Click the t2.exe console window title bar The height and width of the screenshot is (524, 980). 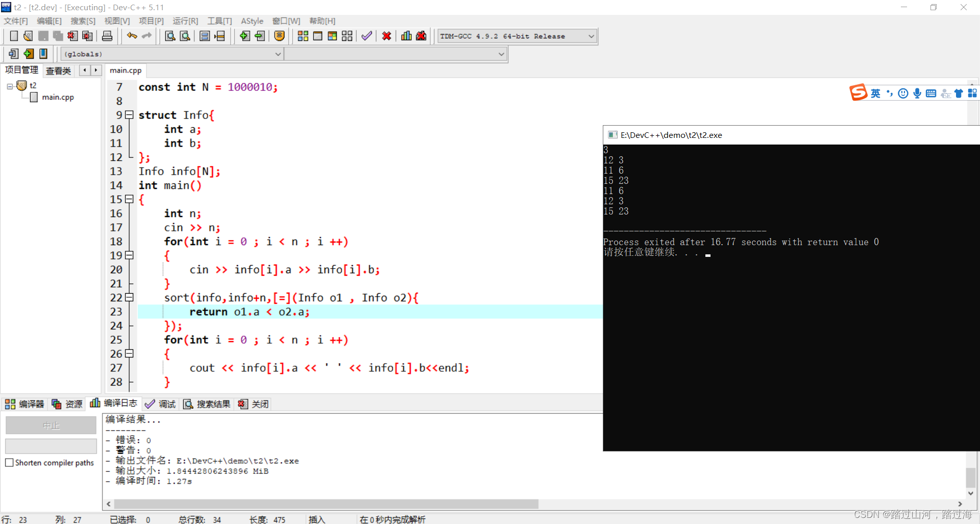point(791,135)
